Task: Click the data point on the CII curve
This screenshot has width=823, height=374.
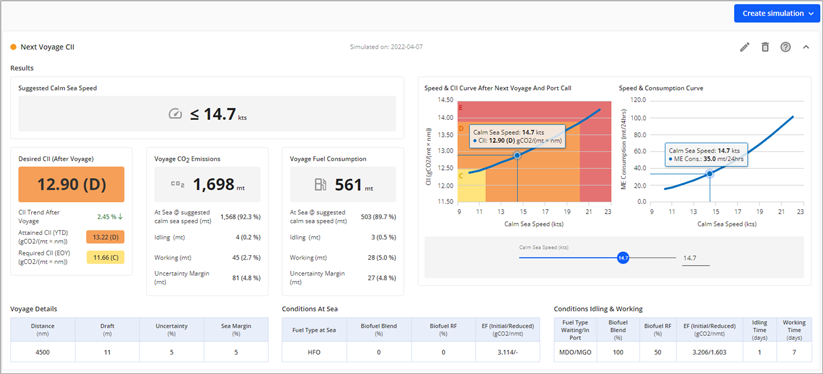Action: pos(517,155)
